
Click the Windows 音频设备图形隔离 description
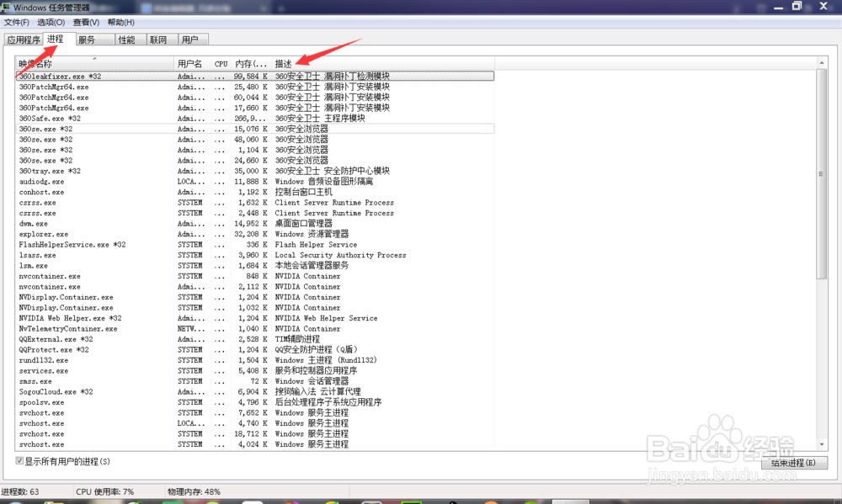click(x=324, y=182)
